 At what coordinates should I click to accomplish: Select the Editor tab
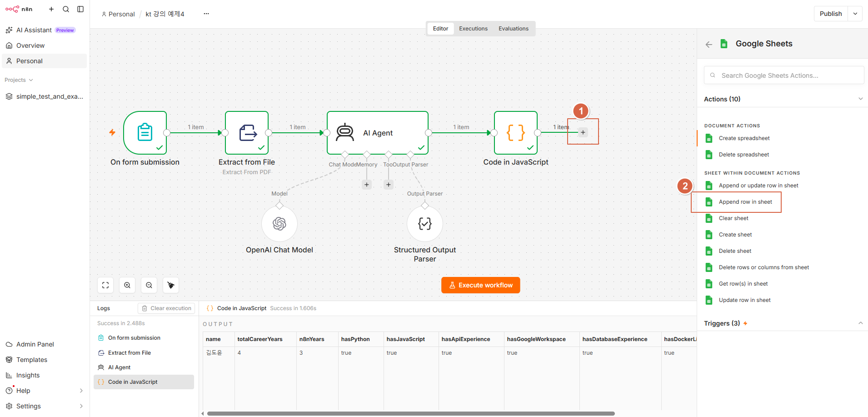tap(440, 29)
